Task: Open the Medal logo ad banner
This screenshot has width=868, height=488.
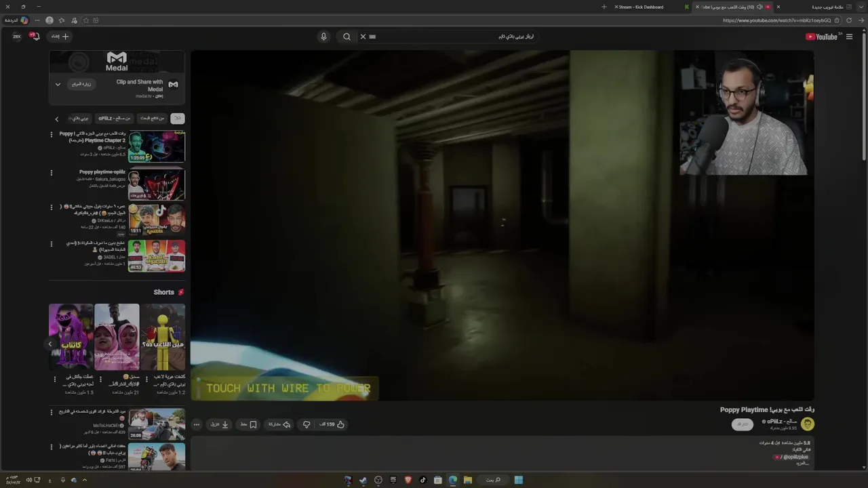Action: pos(117,62)
